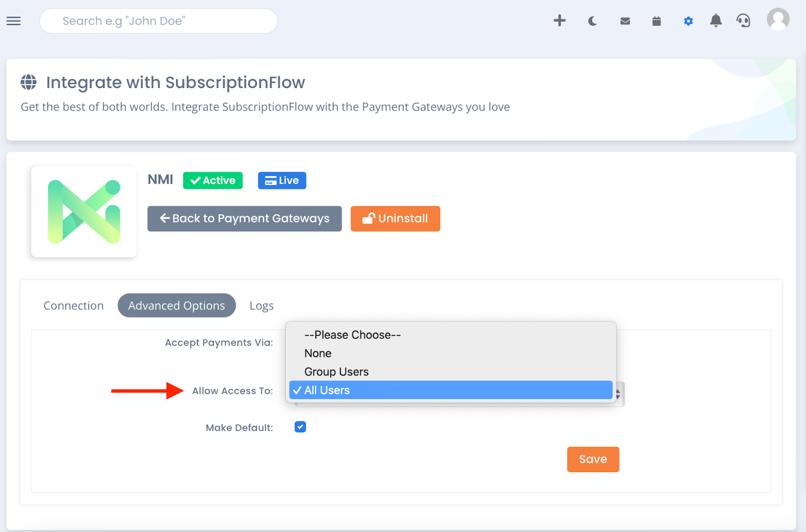
Task: Select the Advanced Options tab
Action: click(x=177, y=306)
